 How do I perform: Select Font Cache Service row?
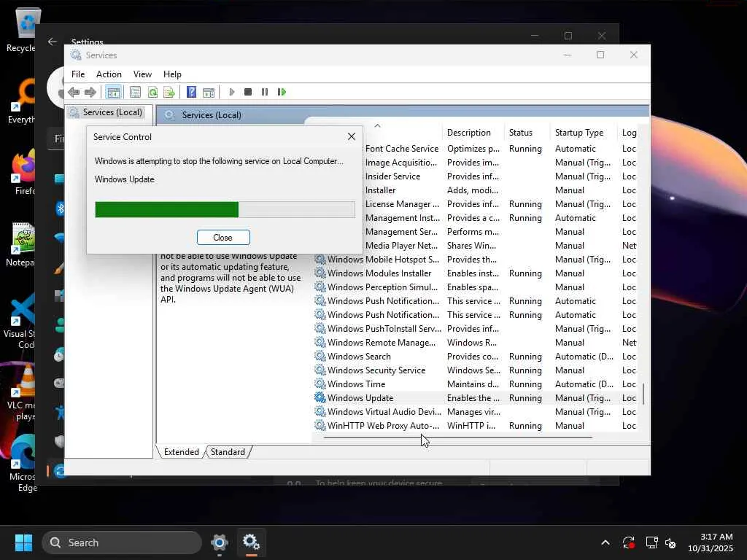[x=500, y=149]
